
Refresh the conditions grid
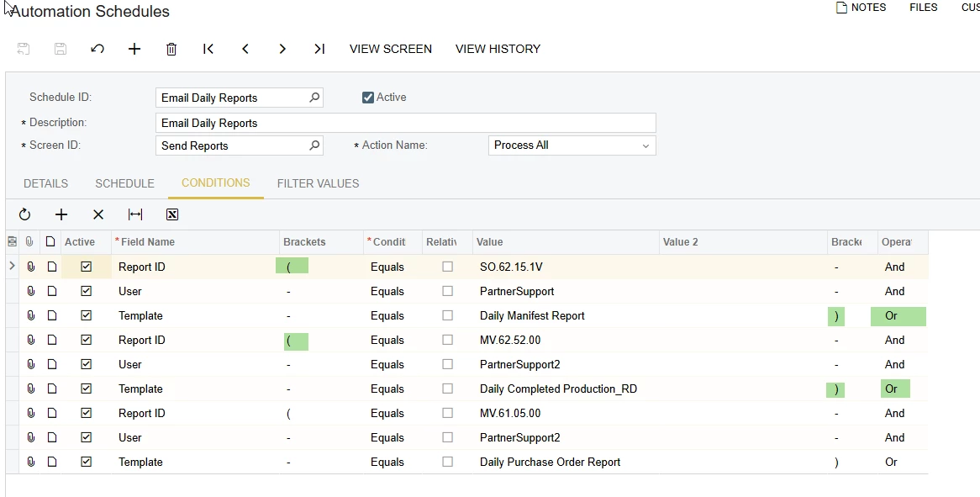click(x=24, y=214)
